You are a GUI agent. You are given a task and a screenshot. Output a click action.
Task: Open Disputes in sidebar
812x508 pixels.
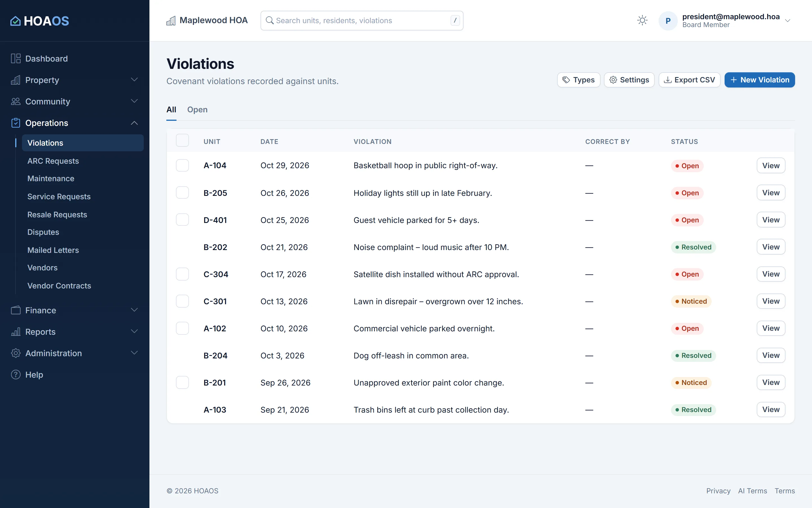point(43,232)
